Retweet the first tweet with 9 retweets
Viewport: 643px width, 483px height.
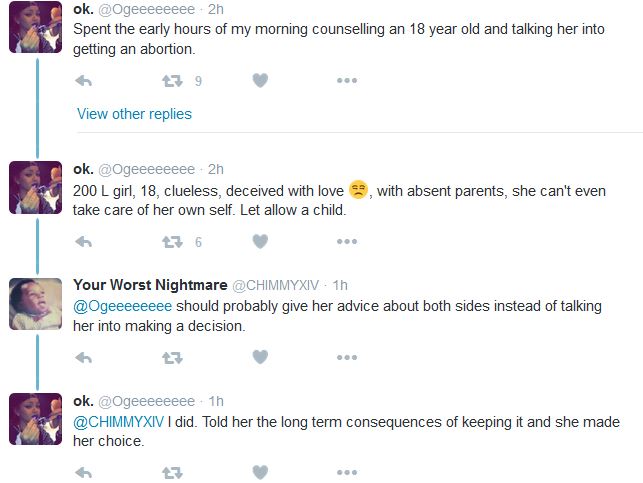(x=172, y=81)
